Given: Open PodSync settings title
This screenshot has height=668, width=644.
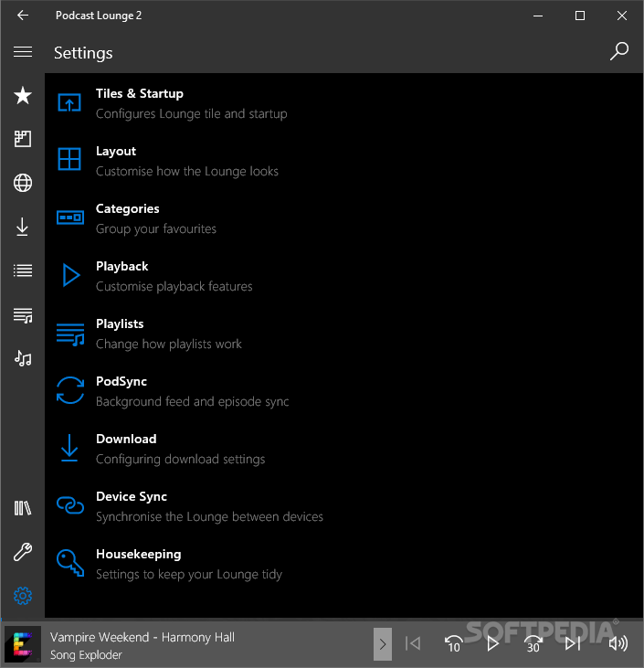Looking at the screenshot, I should click(121, 381).
